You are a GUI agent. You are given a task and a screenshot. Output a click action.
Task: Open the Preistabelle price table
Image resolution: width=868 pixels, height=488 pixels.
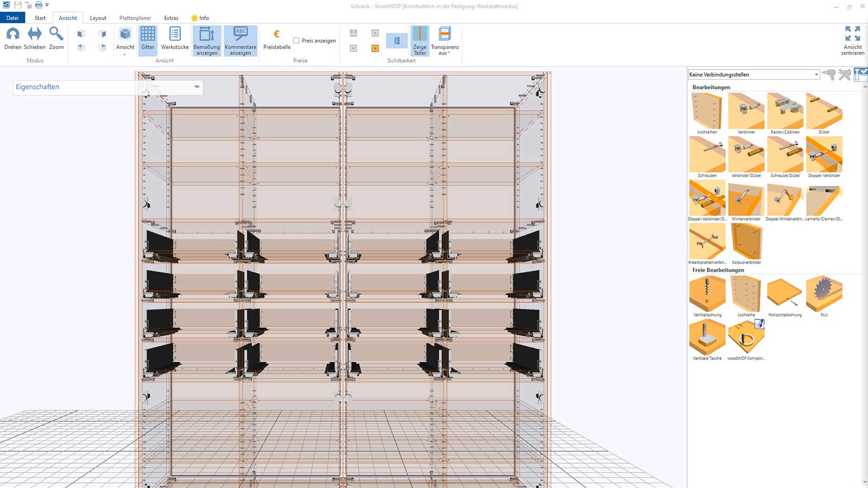click(x=277, y=38)
